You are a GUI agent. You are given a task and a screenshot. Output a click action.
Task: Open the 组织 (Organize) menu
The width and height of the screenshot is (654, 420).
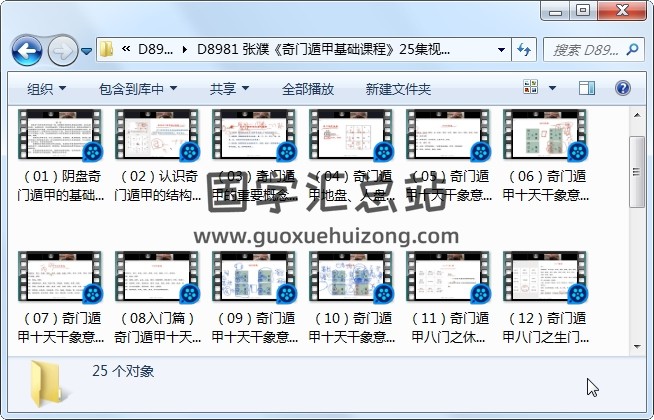pyautogui.click(x=46, y=89)
